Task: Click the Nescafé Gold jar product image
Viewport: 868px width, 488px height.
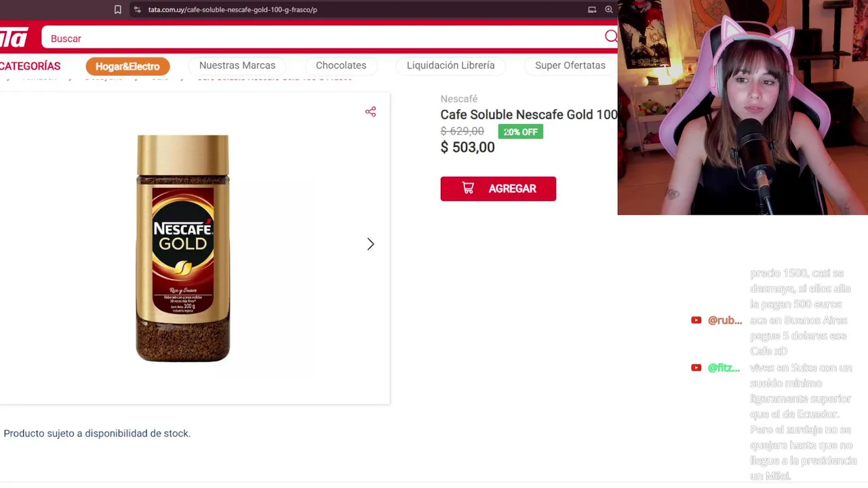Action: pos(183,248)
